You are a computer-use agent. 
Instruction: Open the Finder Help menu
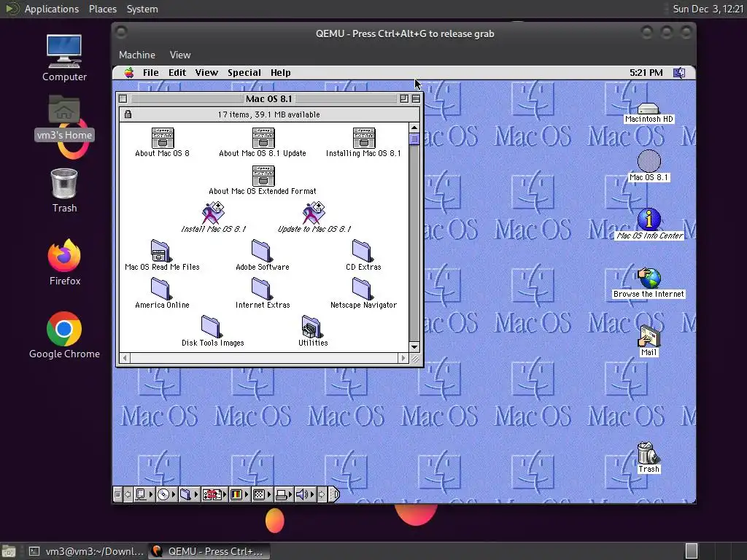pos(281,73)
